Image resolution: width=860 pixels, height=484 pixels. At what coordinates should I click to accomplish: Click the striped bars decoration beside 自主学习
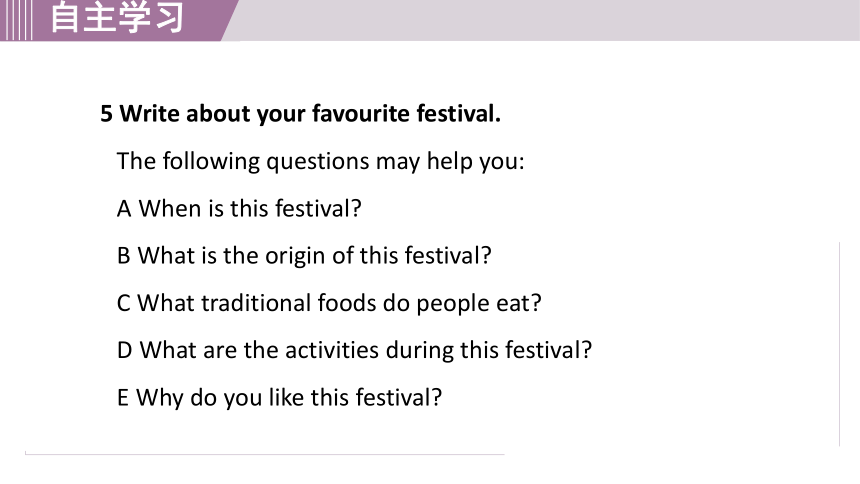click(16, 20)
